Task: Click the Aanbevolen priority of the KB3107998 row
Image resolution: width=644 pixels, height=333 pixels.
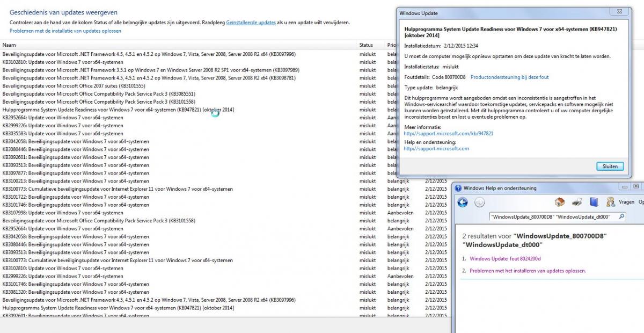Action: [399, 213]
